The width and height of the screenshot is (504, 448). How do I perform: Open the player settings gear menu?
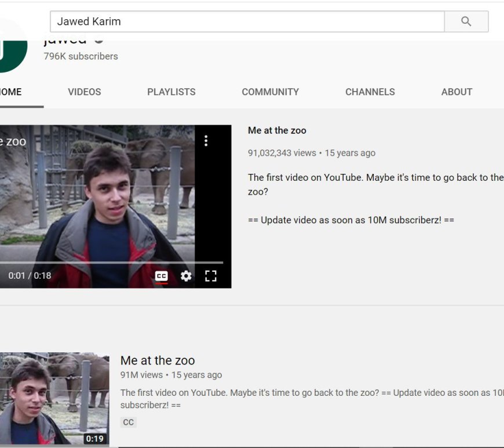[x=186, y=276]
